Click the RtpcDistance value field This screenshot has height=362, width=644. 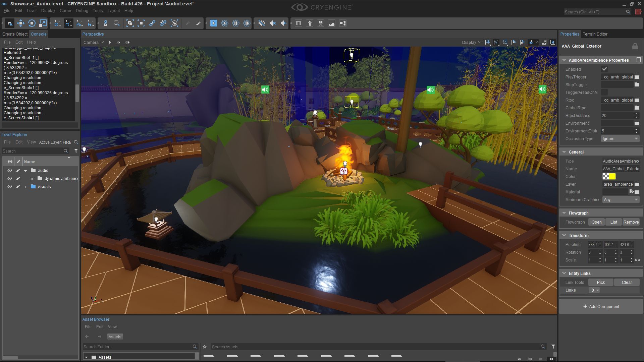click(617, 116)
